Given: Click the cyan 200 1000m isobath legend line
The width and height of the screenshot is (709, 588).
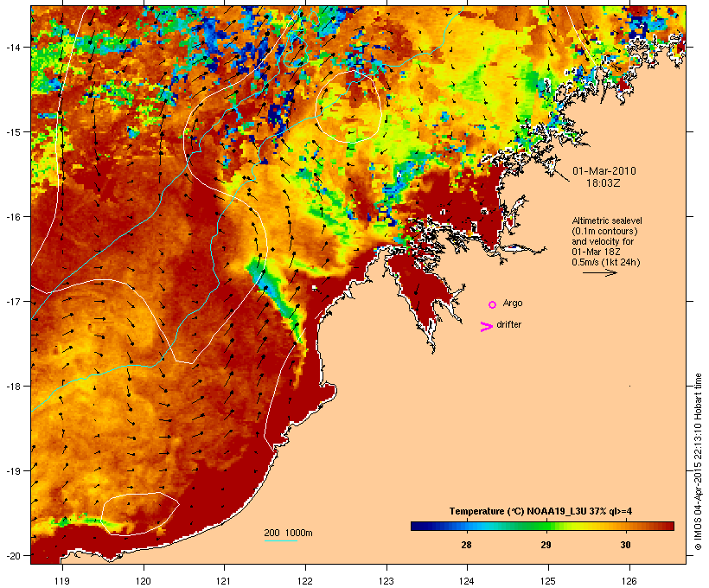Looking at the screenshot, I should pos(281,540).
